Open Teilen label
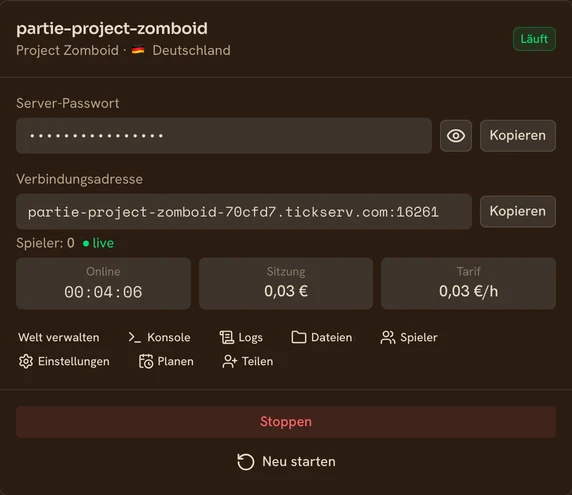The height and width of the screenshot is (495, 572). (258, 361)
